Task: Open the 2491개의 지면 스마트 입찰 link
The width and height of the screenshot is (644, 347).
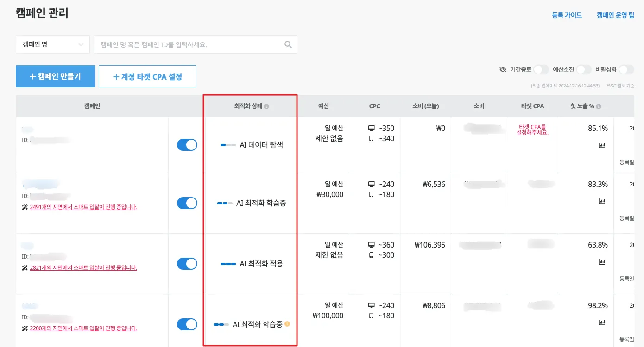Action: 83,207
